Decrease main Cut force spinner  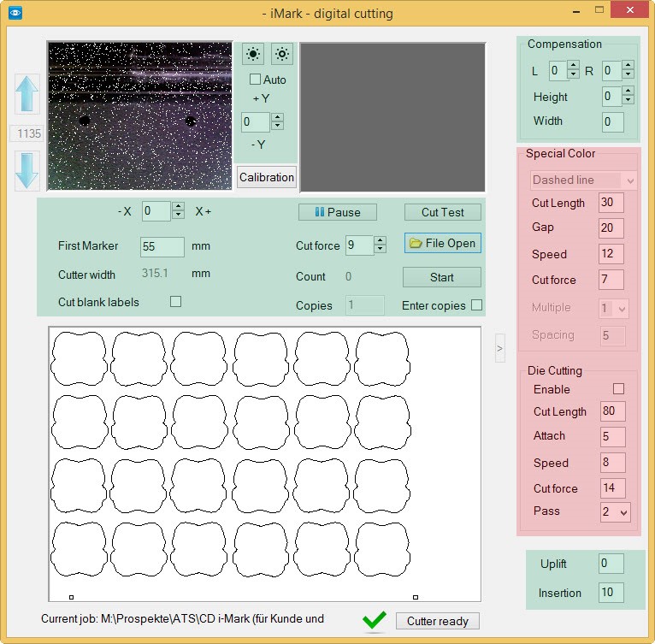(380, 249)
